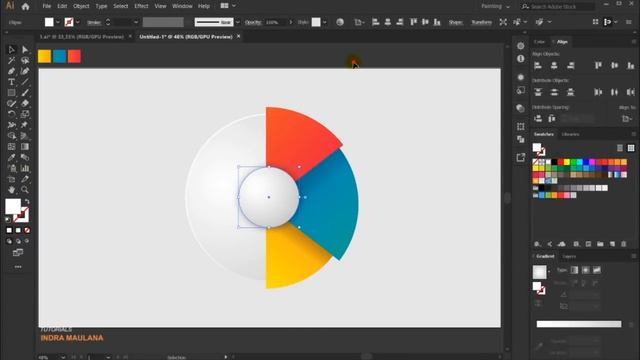The image size is (640, 360).
Task: Select the Magic Wand tool
Action: coord(11,60)
